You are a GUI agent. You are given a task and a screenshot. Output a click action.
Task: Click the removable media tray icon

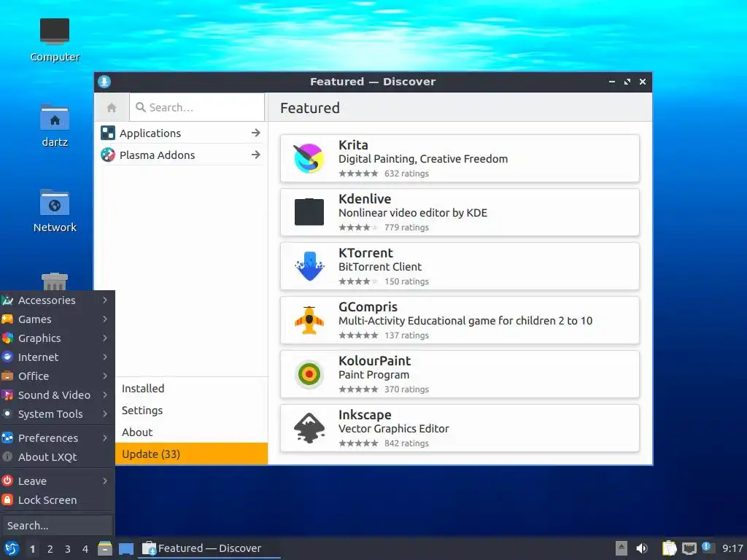pyautogui.click(x=622, y=548)
